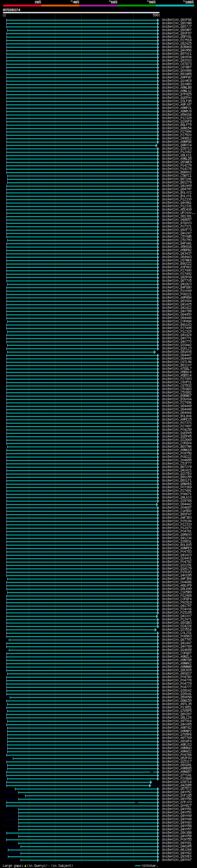The image size is (197, 868).
Task: Select hit label UniRef100_Q38714
Action: tap(176, 782)
